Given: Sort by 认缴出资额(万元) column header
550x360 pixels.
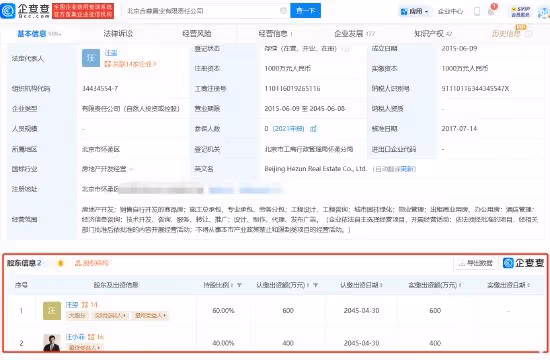Looking at the screenshot, I should (283, 285).
